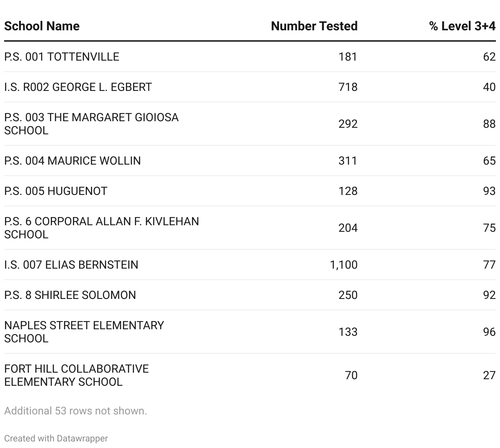Select NAPLES STREET ELEMENTARY SCHOOL row

(x=84, y=332)
